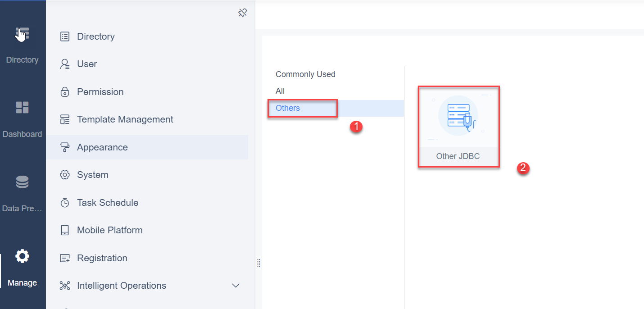Choose the Other JDBC data source
This screenshot has height=309, width=644.
(x=458, y=126)
